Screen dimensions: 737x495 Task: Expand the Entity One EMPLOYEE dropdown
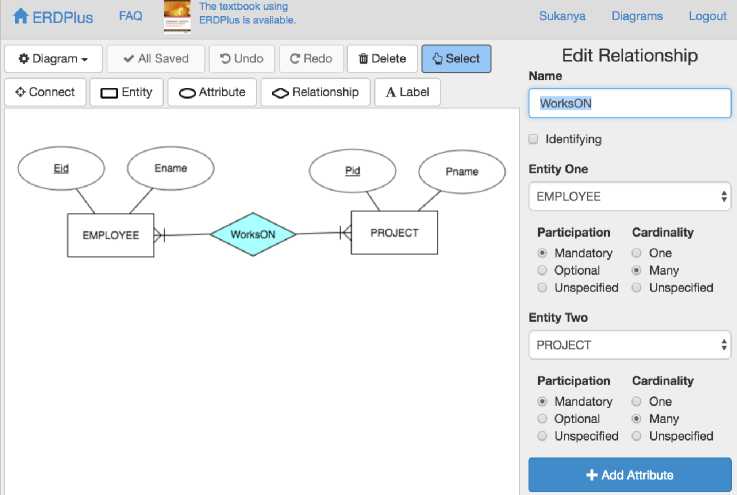(x=630, y=197)
